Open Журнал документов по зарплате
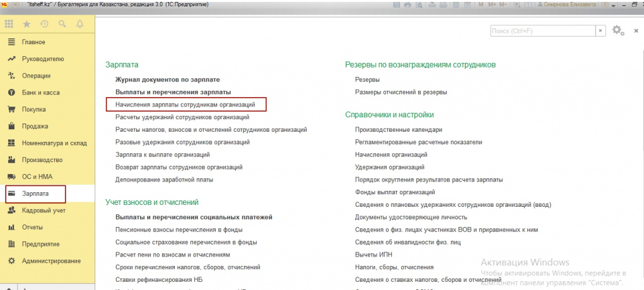The height and width of the screenshot is (290, 644). tap(168, 79)
